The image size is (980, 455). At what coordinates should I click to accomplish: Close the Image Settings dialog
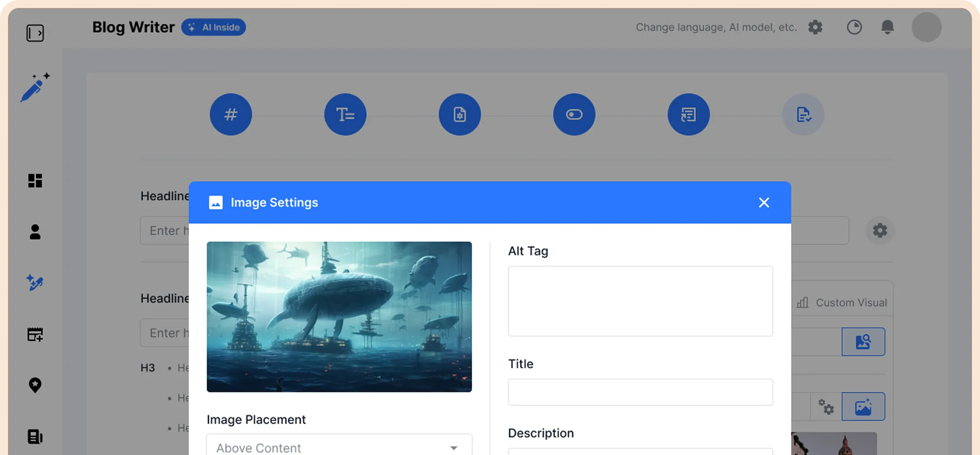pyautogui.click(x=764, y=203)
